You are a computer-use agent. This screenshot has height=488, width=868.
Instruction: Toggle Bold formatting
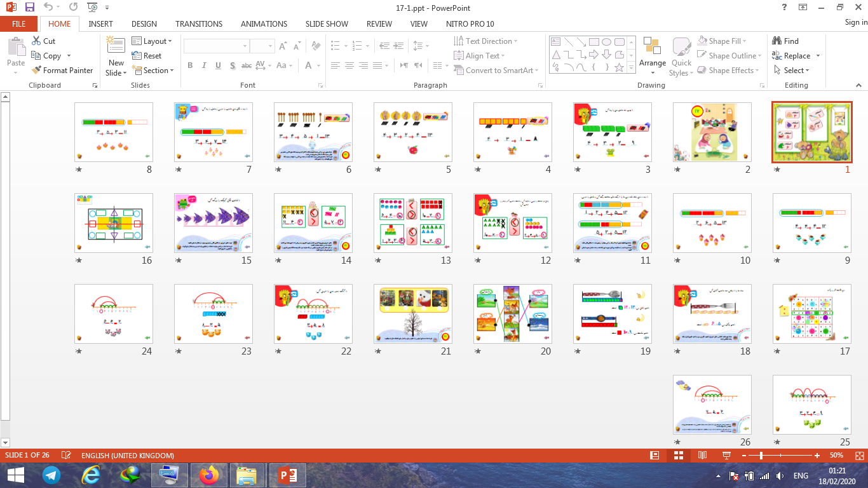point(190,65)
